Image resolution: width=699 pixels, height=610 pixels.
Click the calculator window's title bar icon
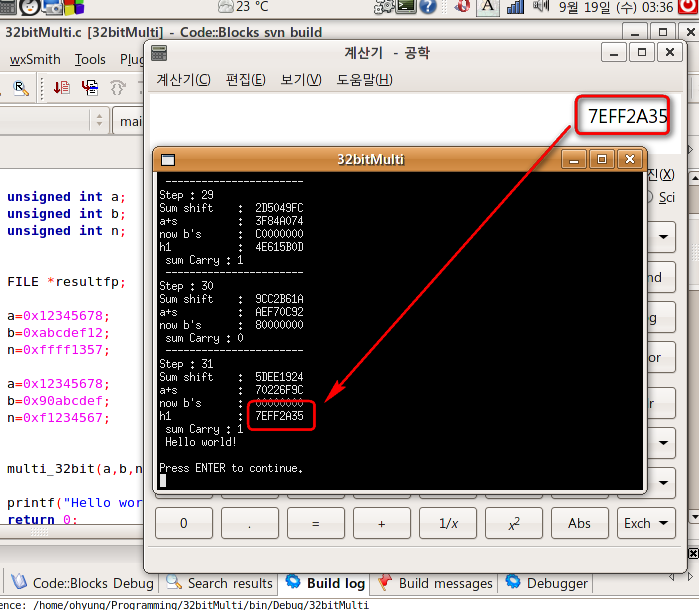159,53
